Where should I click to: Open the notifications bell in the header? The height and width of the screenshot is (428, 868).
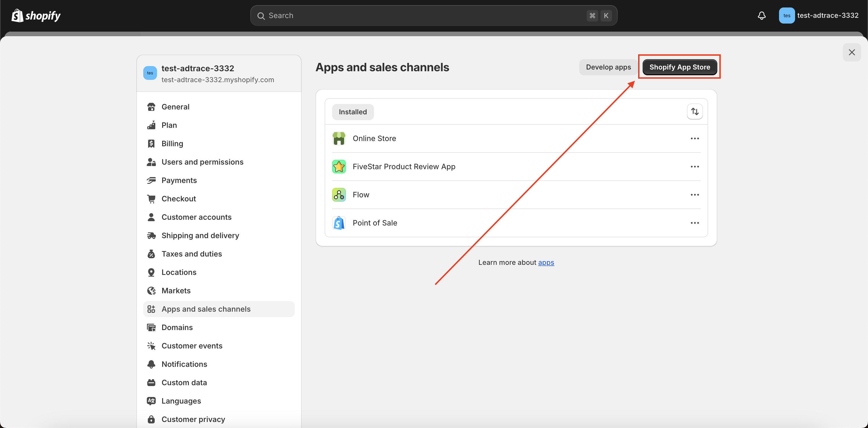click(762, 16)
